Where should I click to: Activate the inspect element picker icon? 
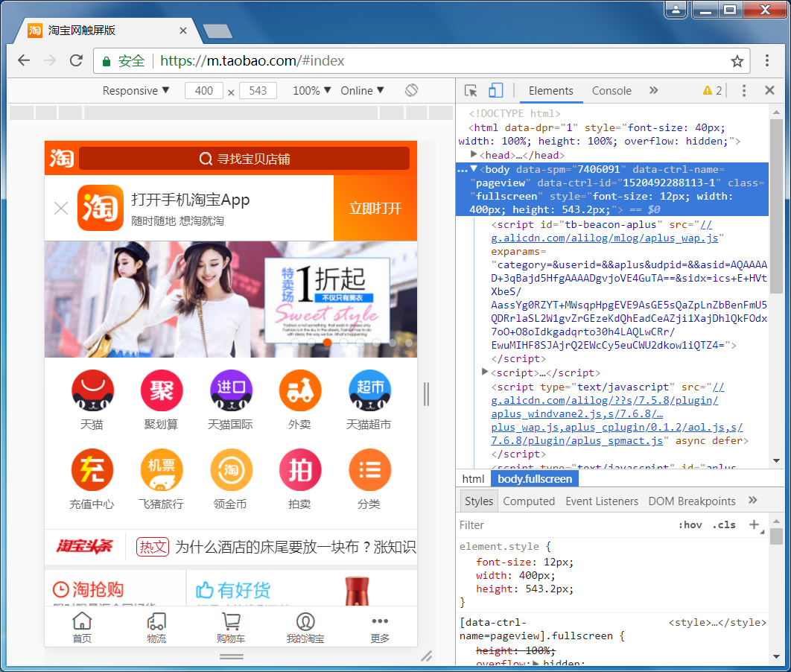(x=471, y=90)
